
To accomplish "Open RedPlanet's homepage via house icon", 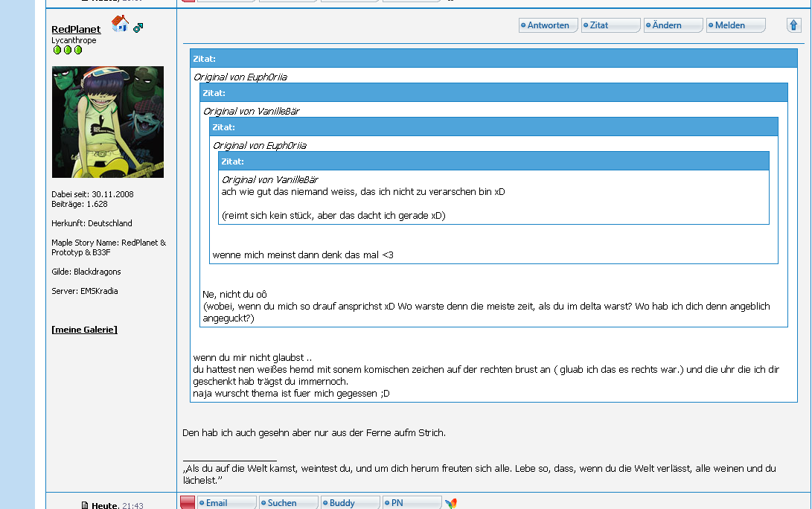I will (x=120, y=24).
